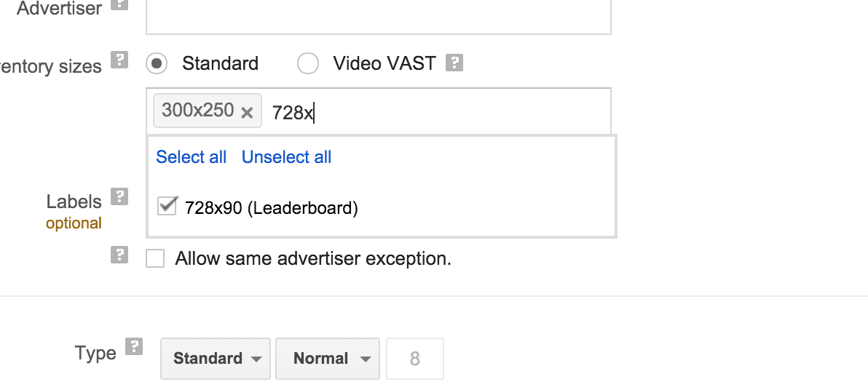Open the Inventory sizes help icon
868x390 pixels.
click(119, 60)
